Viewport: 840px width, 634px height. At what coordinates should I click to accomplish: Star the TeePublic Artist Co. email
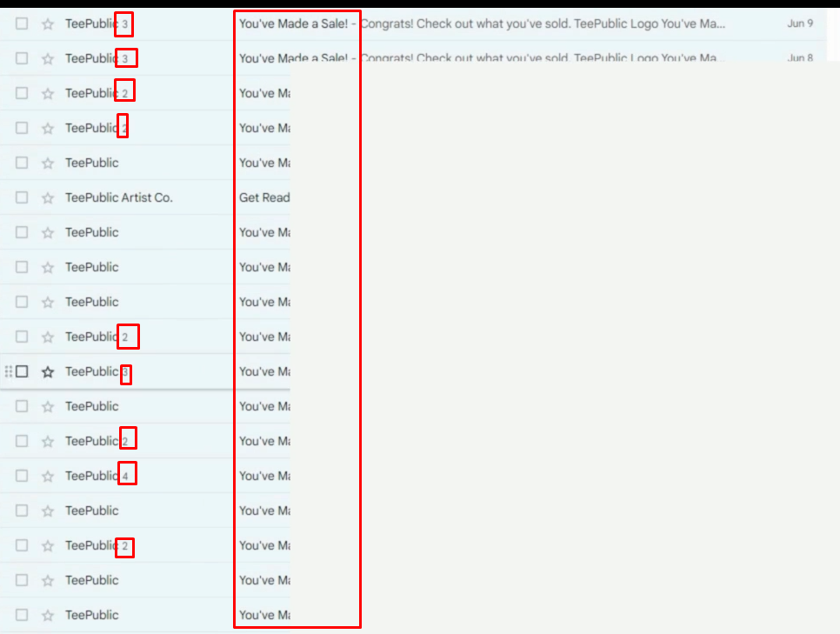[48, 197]
